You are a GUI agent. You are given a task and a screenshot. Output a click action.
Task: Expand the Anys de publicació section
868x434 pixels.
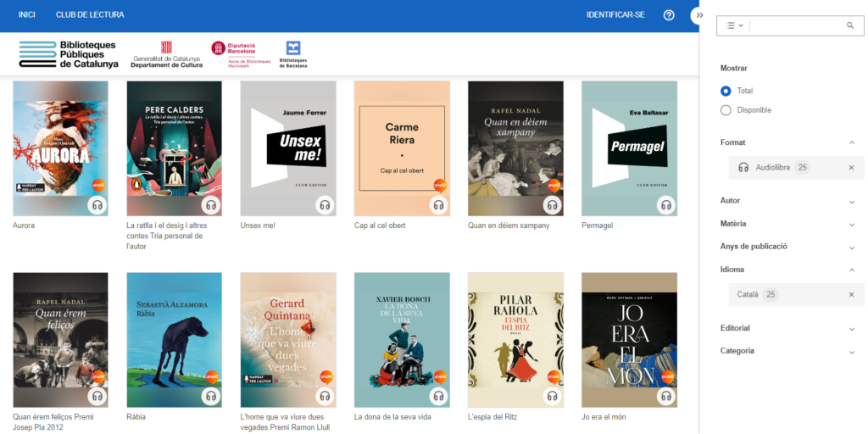tap(851, 248)
